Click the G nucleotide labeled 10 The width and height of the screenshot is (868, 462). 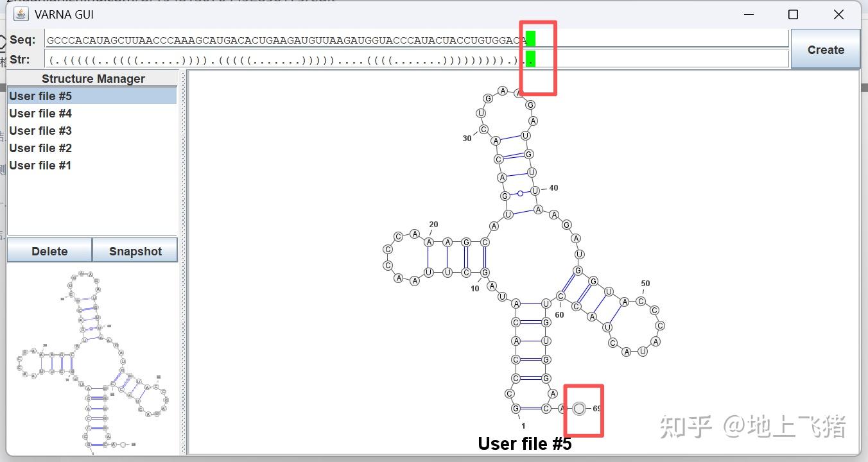[485, 273]
